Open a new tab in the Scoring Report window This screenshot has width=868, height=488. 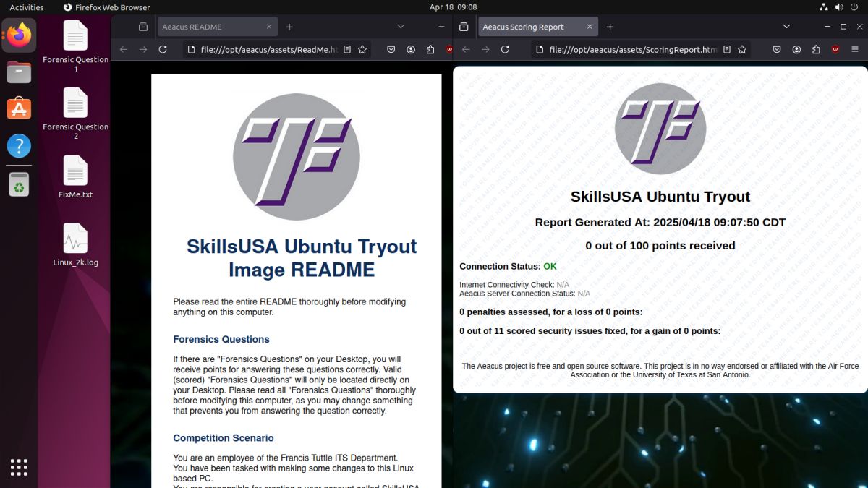610,27
